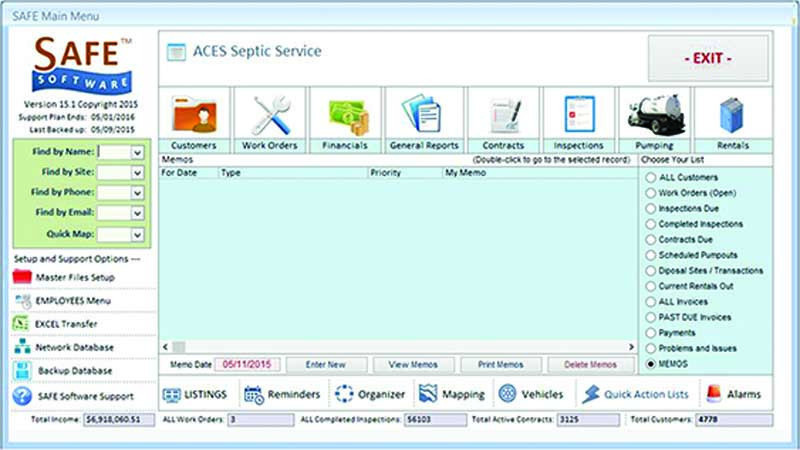
Task: Click the My Memo column header
Action: [x=540, y=173]
